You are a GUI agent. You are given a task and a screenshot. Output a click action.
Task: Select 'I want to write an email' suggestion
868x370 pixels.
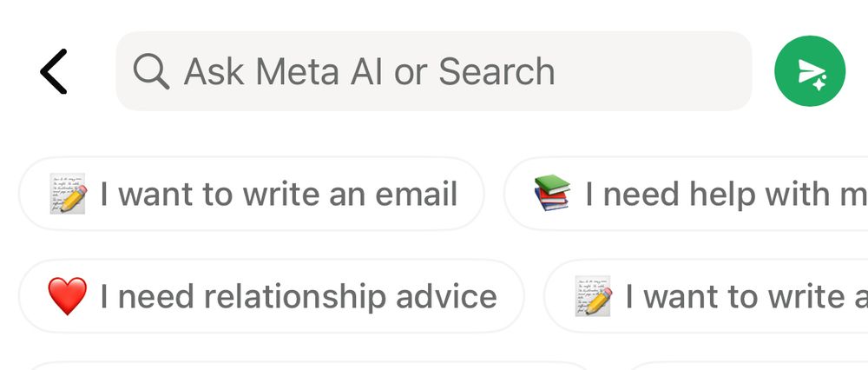tap(252, 194)
